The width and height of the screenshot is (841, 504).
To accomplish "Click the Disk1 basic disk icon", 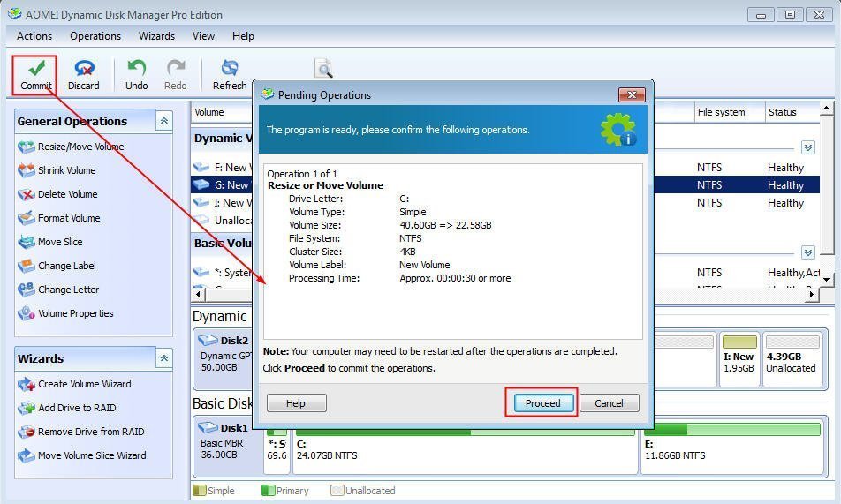I will point(208,427).
